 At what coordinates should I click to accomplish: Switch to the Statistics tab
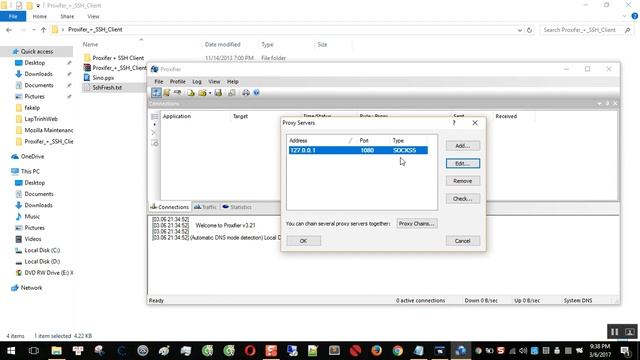pyautogui.click(x=237, y=207)
